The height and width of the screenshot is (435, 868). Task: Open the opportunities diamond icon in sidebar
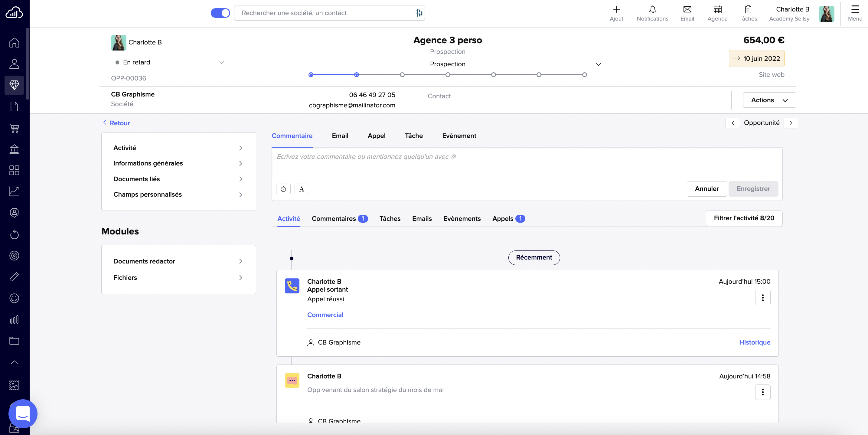click(14, 85)
